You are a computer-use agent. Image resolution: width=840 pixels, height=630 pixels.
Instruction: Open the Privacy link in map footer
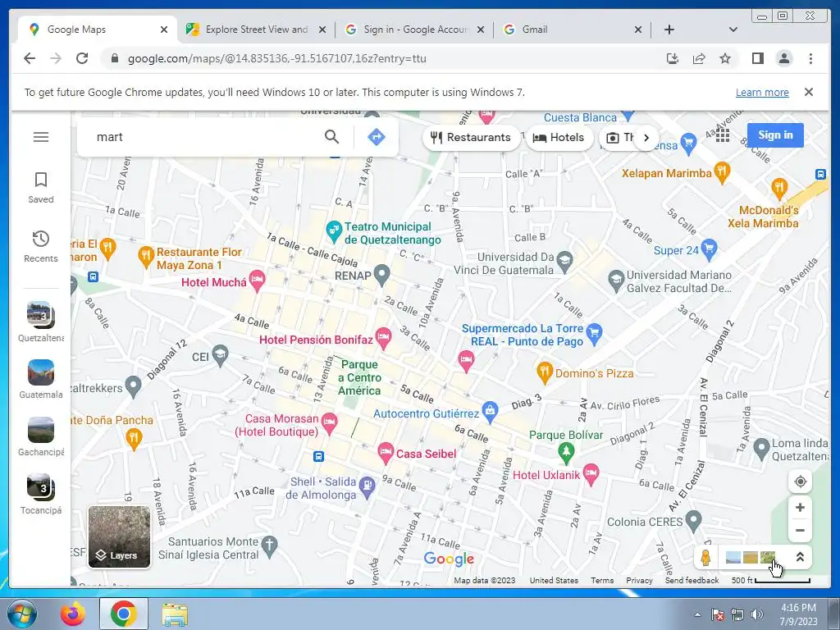(x=639, y=580)
